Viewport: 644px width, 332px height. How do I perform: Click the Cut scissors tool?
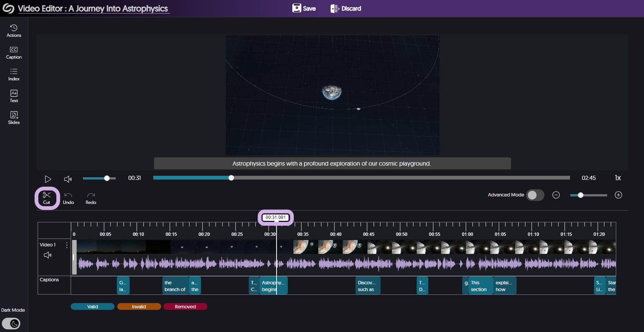(x=47, y=198)
